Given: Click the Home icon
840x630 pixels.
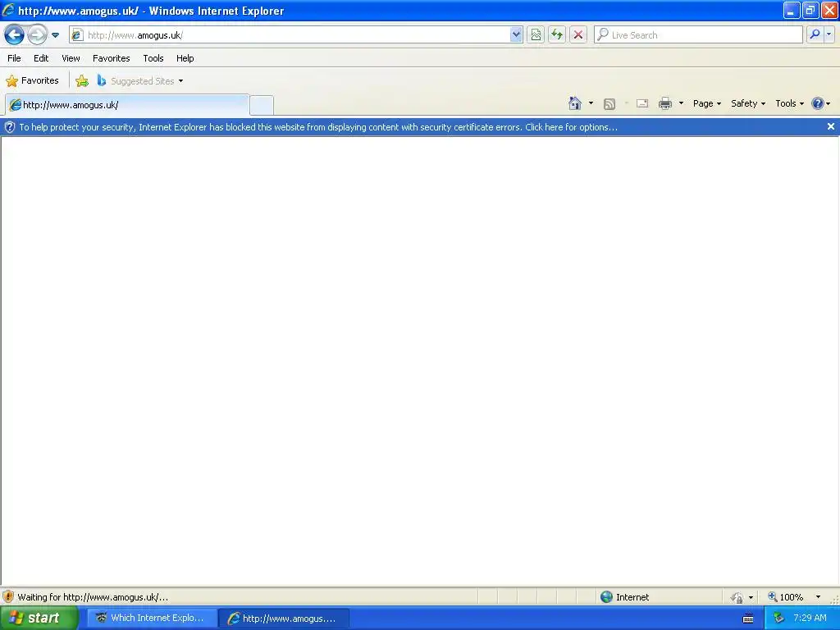Looking at the screenshot, I should coord(575,103).
